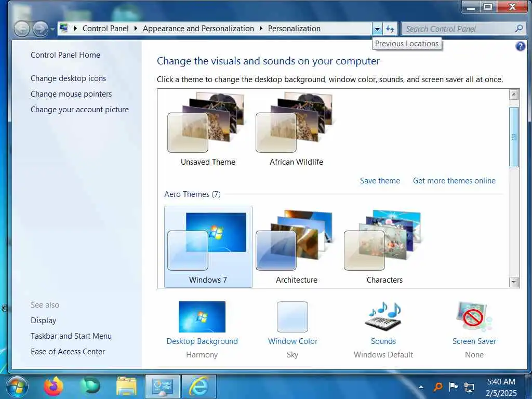Launch Firefox from the taskbar

coord(54,387)
